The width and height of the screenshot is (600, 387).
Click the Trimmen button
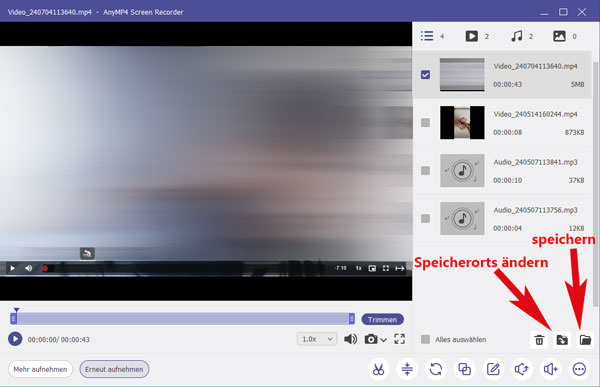pos(382,320)
